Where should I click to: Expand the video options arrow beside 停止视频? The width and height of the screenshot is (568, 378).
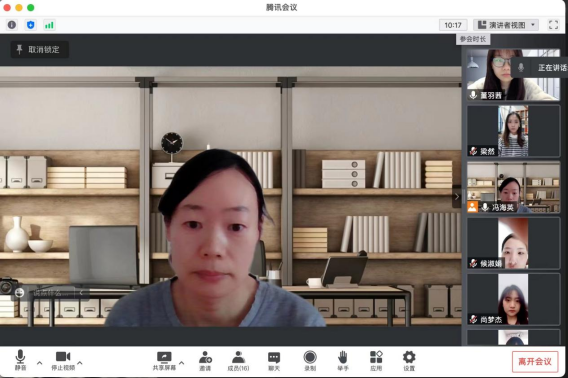[x=80, y=362]
